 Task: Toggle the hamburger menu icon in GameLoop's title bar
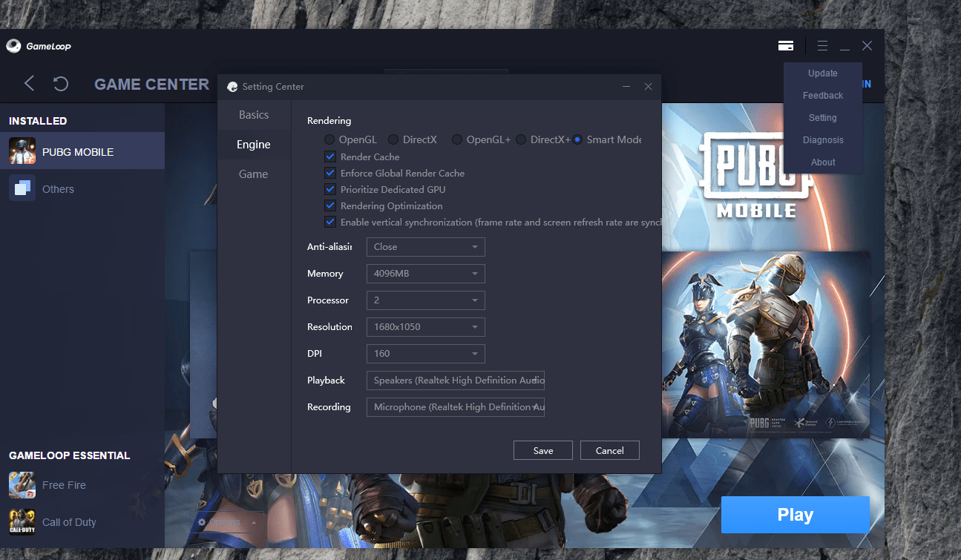pyautogui.click(x=822, y=46)
